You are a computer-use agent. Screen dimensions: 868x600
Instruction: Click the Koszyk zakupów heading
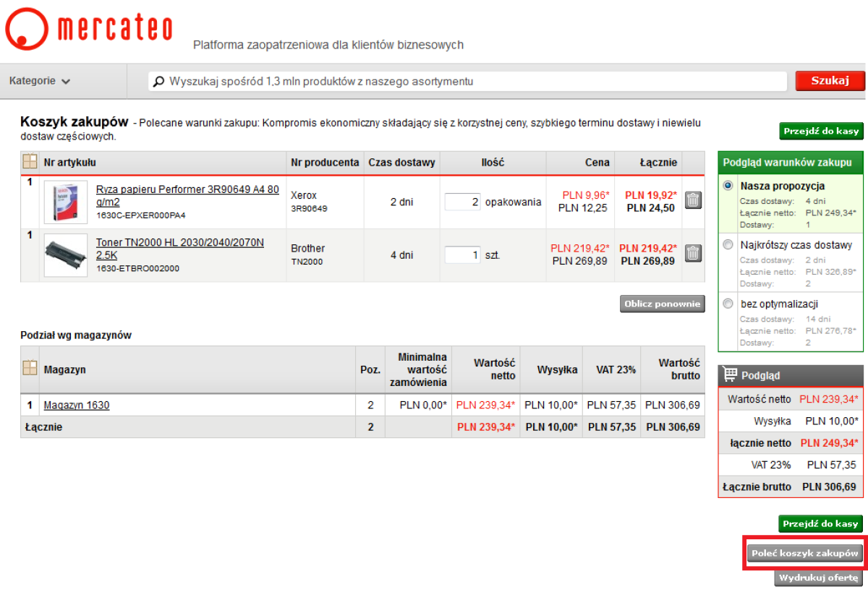[75, 121]
